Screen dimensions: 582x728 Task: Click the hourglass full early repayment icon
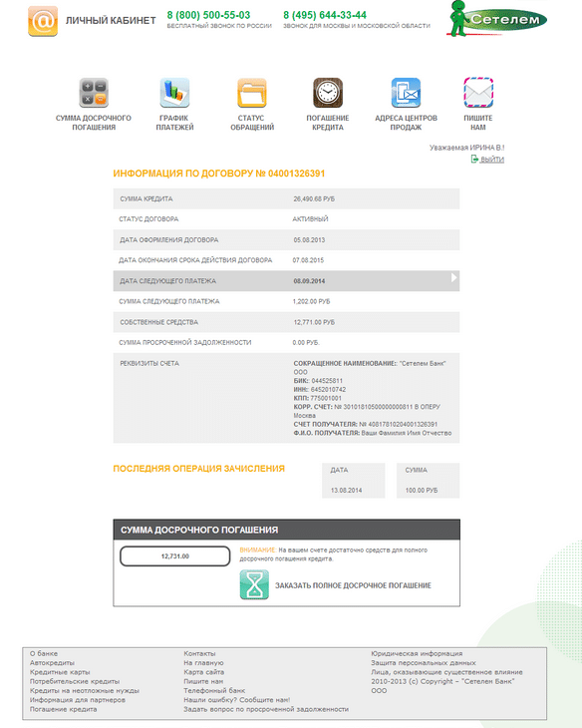pyautogui.click(x=254, y=585)
